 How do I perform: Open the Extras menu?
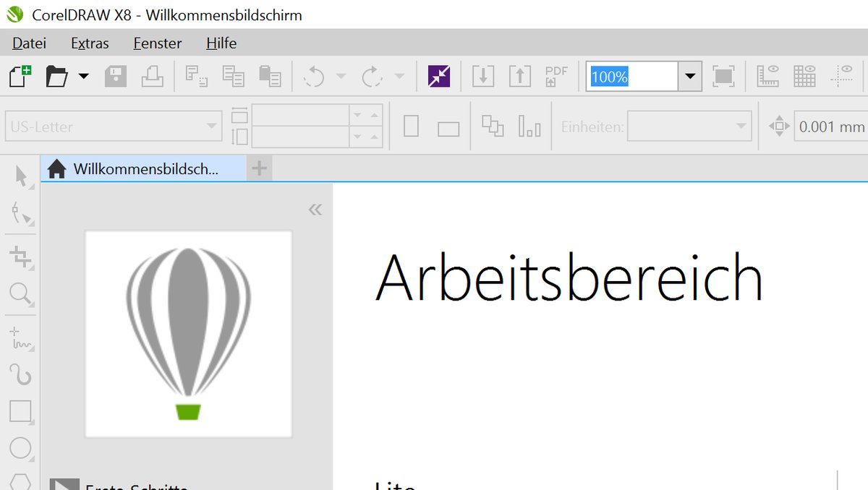[88, 43]
